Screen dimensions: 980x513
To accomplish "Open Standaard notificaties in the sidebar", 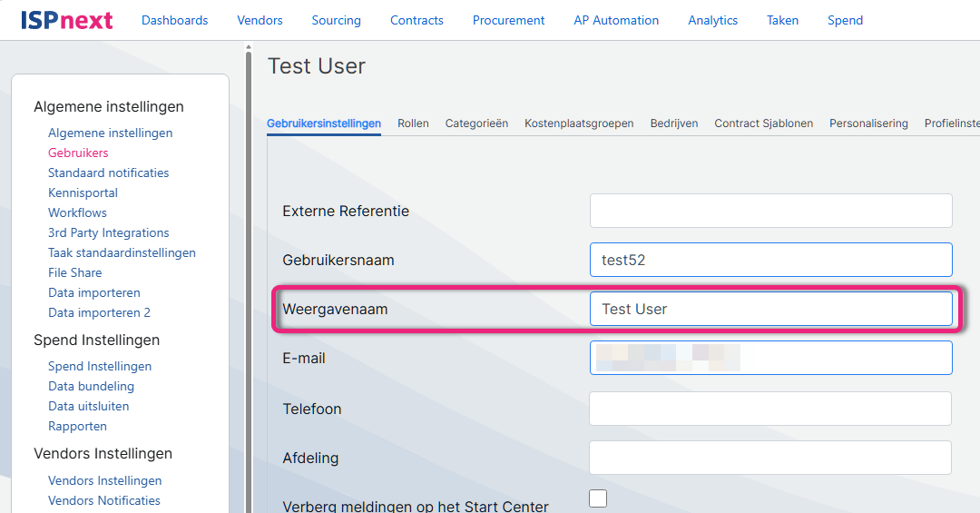I will tap(108, 173).
